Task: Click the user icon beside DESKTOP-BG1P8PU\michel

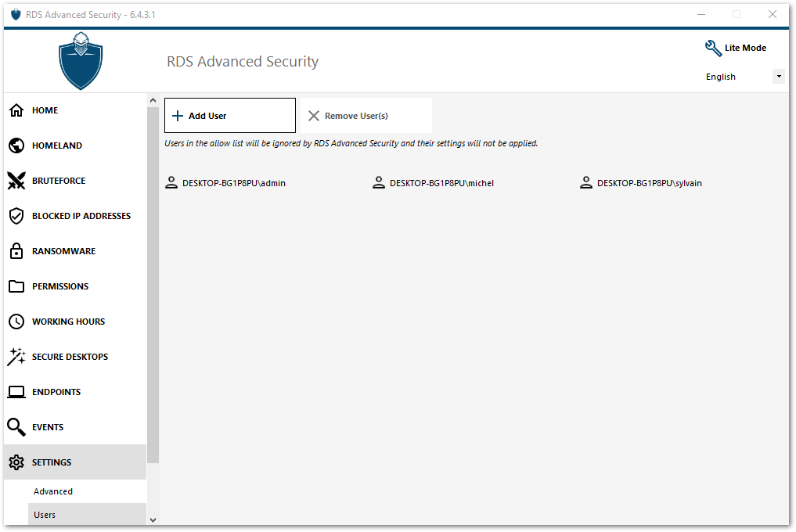Action: click(x=379, y=183)
